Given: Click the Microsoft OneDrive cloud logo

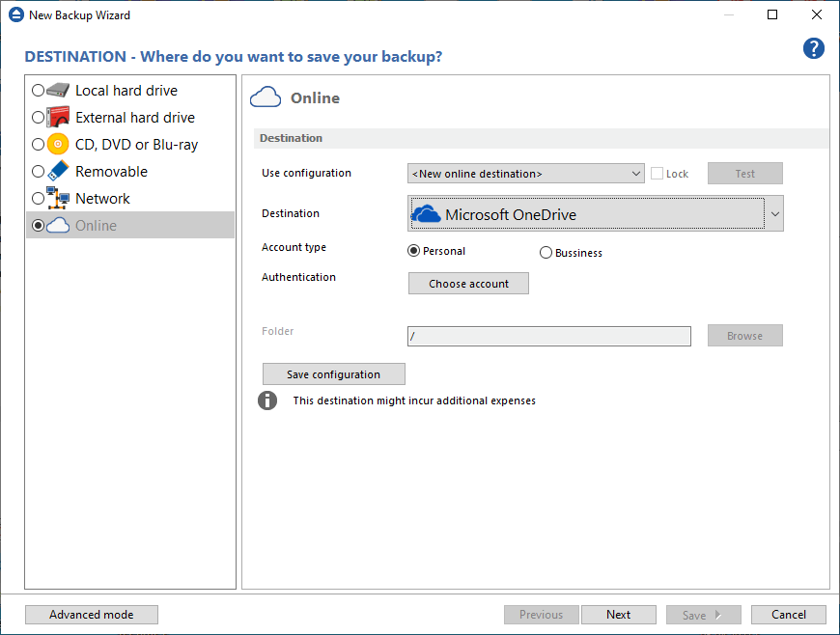Looking at the screenshot, I should [426, 213].
